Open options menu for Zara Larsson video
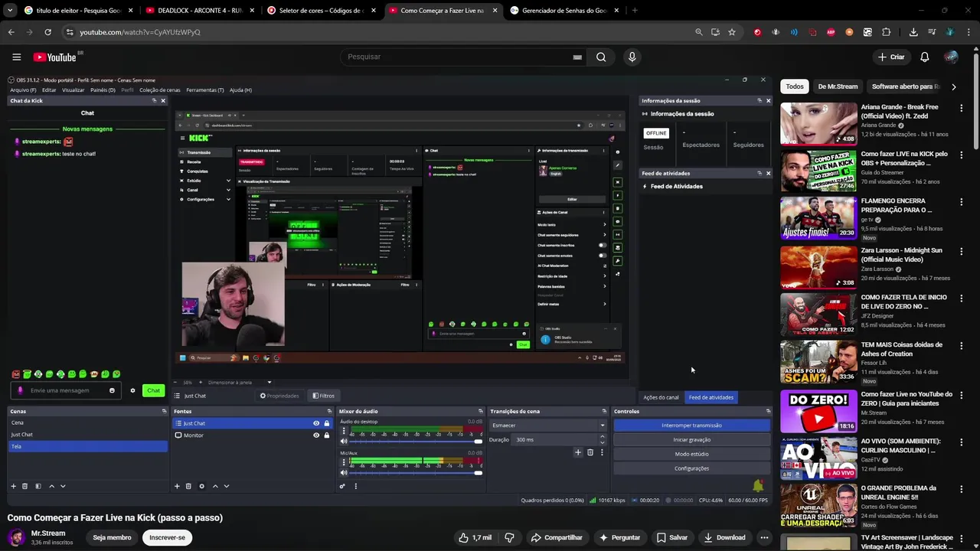Image resolution: width=980 pixels, height=551 pixels. click(x=961, y=251)
